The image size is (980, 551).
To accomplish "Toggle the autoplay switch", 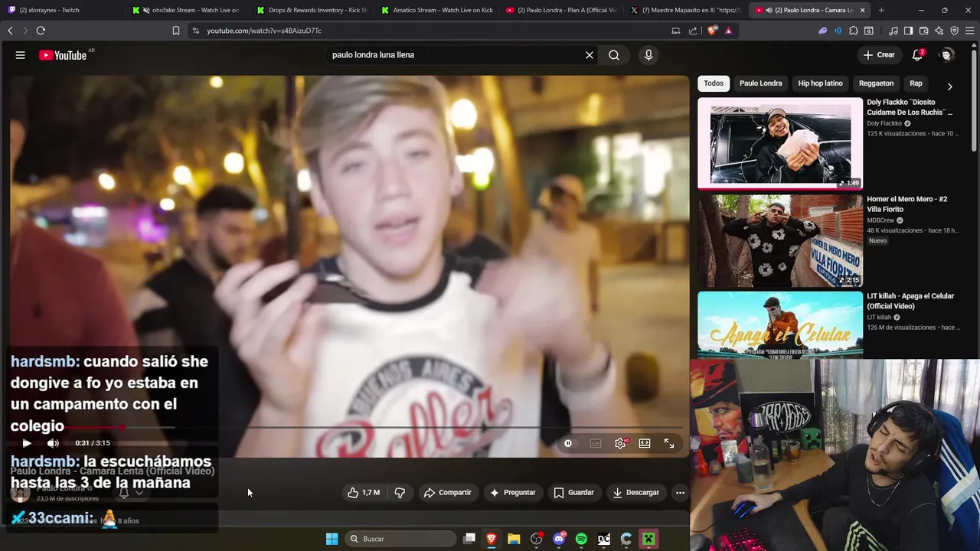I will 568,443.
